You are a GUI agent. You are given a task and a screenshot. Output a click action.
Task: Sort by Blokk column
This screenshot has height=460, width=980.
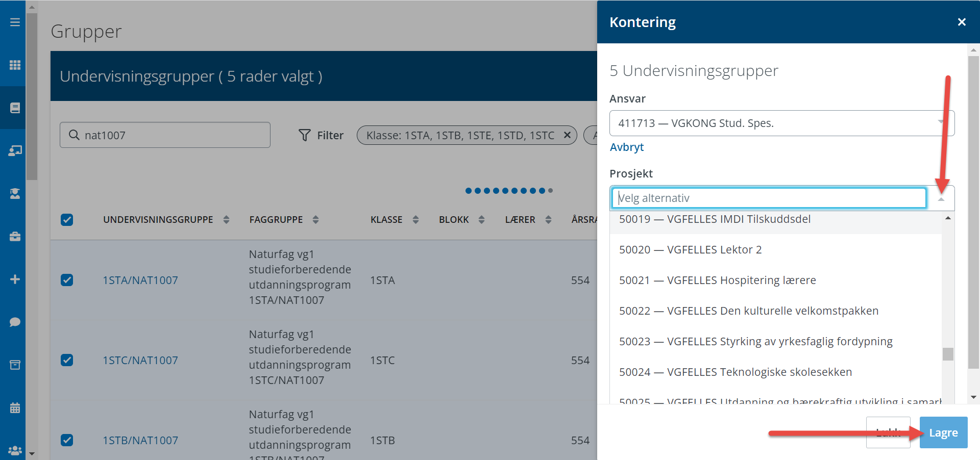[481, 219]
